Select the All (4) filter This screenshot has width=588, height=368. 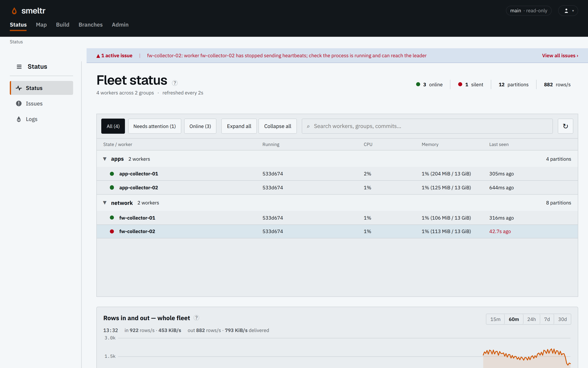tap(113, 126)
